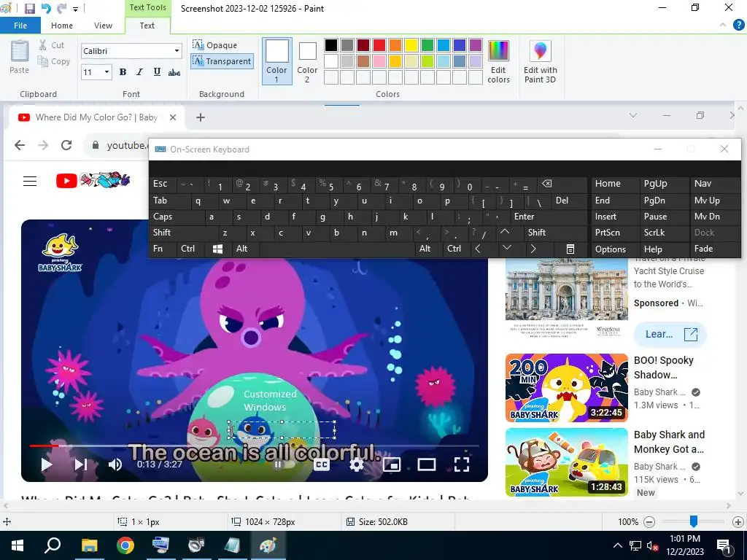Image resolution: width=747 pixels, height=560 pixels.
Task: Click the video play button
Action: 47,464
